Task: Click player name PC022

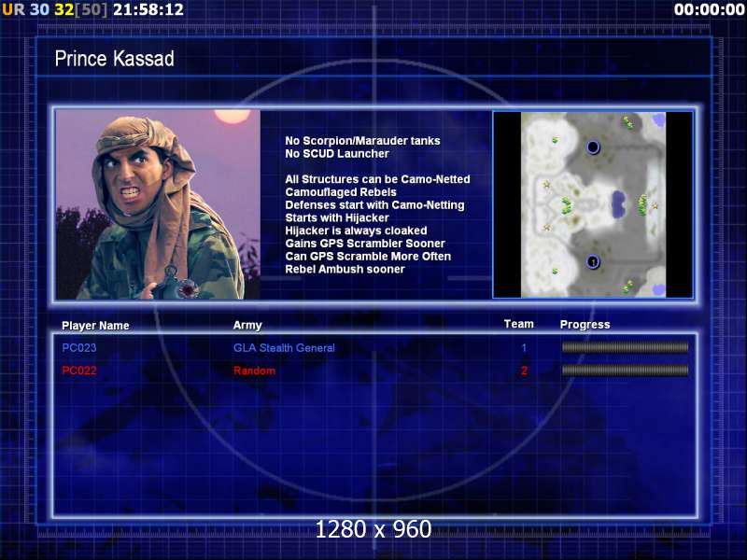Action: click(x=79, y=371)
